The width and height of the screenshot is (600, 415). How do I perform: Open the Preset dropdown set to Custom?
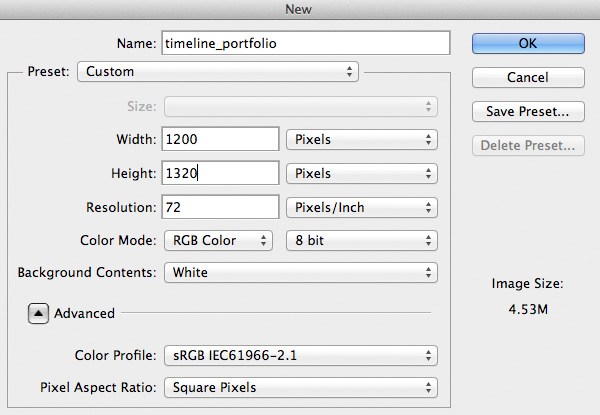tap(219, 72)
